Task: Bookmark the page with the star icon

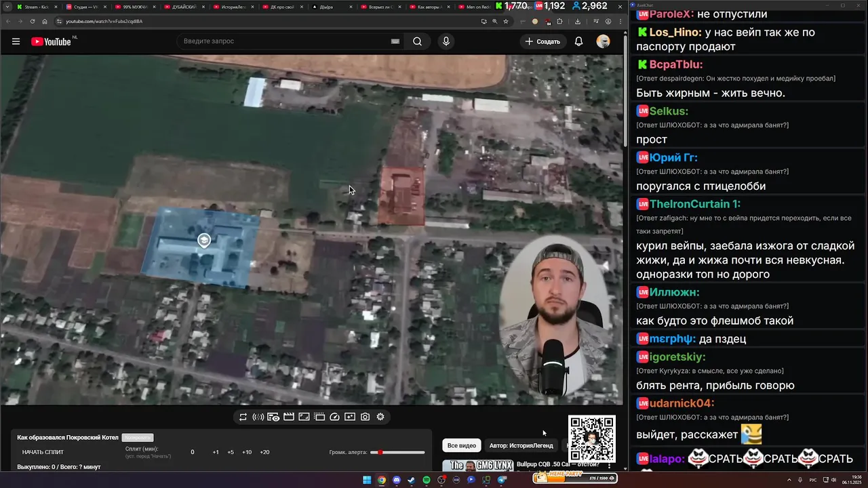Action: click(506, 21)
